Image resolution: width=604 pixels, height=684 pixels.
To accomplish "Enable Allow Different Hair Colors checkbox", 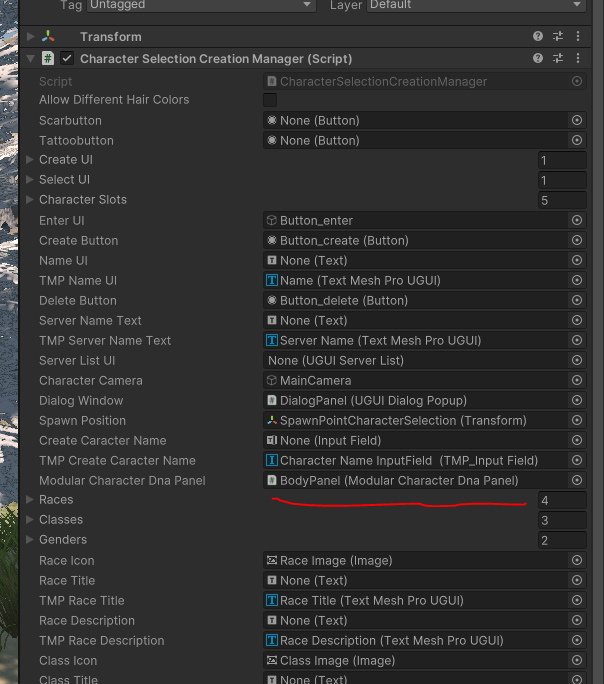I will click(x=270, y=100).
